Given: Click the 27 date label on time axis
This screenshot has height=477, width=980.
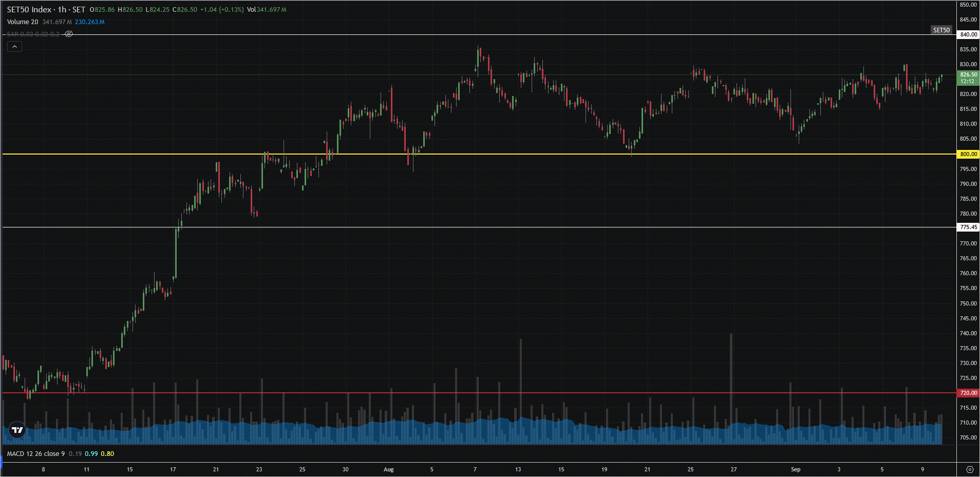Looking at the screenshot, I should click(733, 469).
